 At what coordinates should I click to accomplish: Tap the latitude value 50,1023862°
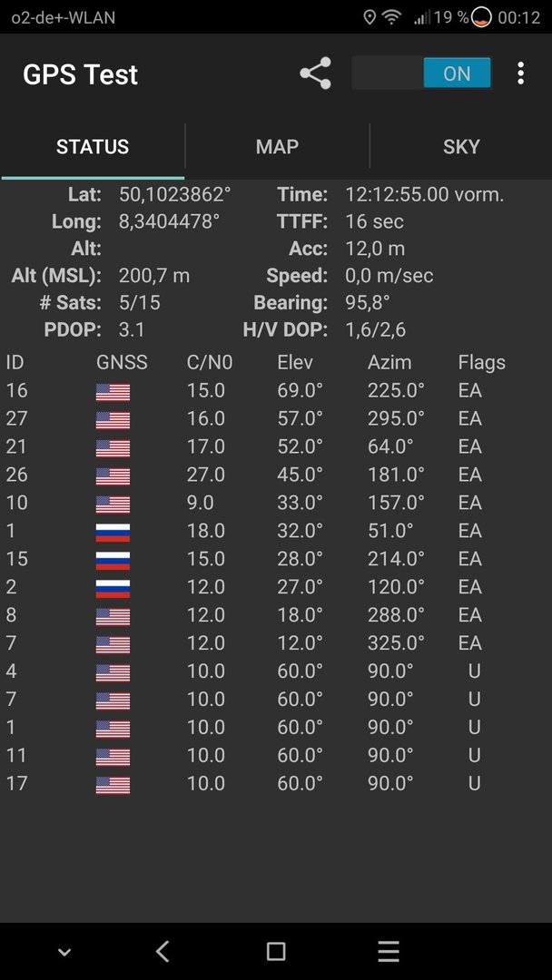pos(175,194)
